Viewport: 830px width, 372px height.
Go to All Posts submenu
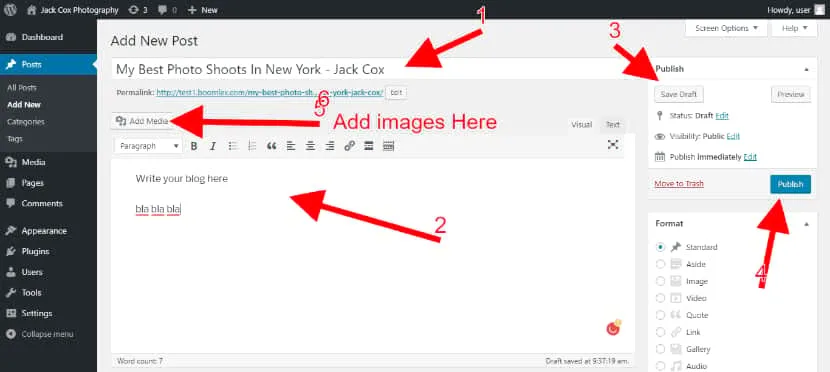(x=22, y=88)
